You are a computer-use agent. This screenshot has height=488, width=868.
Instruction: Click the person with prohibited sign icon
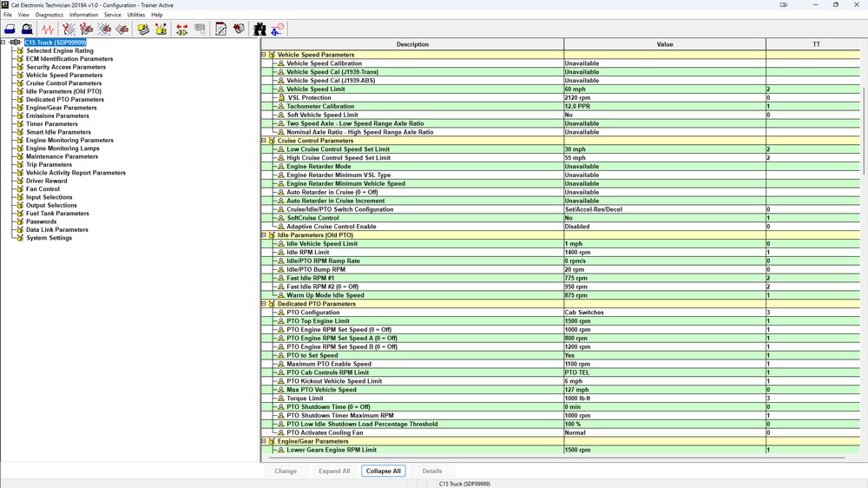[x=278, y=29]
